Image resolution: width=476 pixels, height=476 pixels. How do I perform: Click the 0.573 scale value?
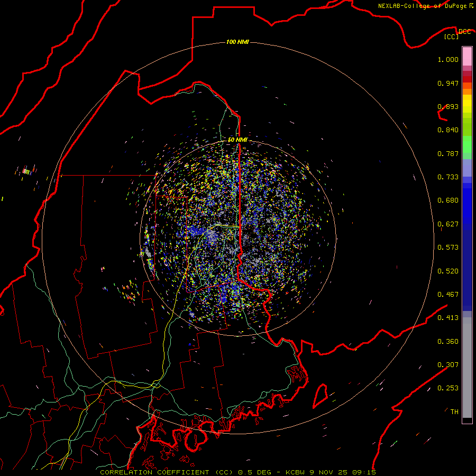pos(448,248)
